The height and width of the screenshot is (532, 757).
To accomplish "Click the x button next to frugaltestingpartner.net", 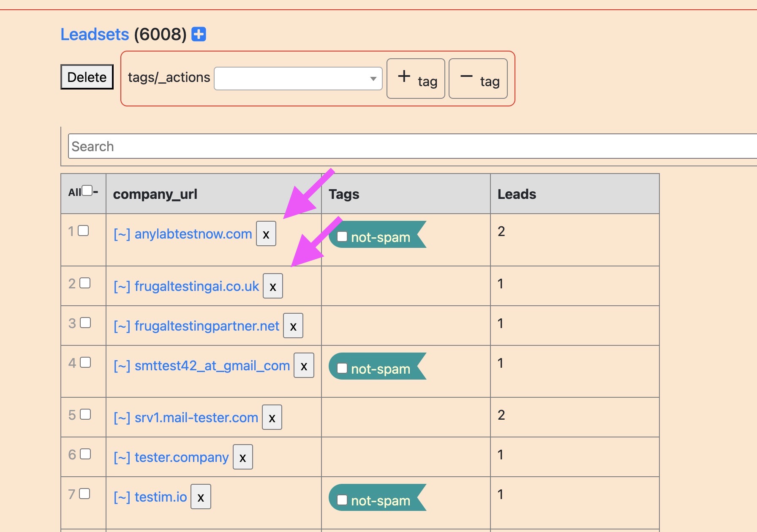I will pyautogui.click(x=293, y=326).
